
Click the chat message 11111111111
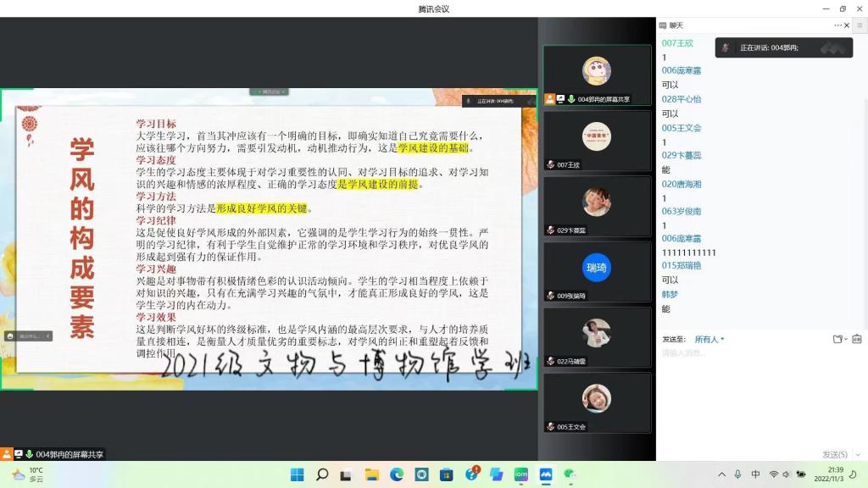pyautogui.click(x=688, y=252)
